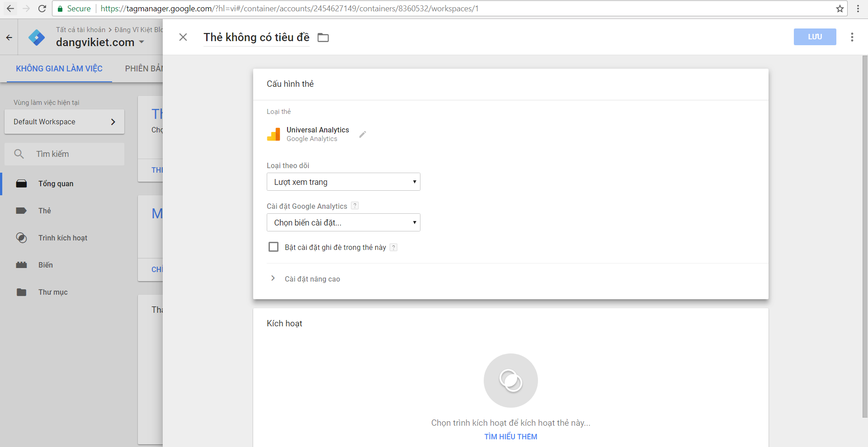Click 'Cấu hình thẻ' section heading
The image size is (868, 447).
pyautogui.click(x=290, y=84)
